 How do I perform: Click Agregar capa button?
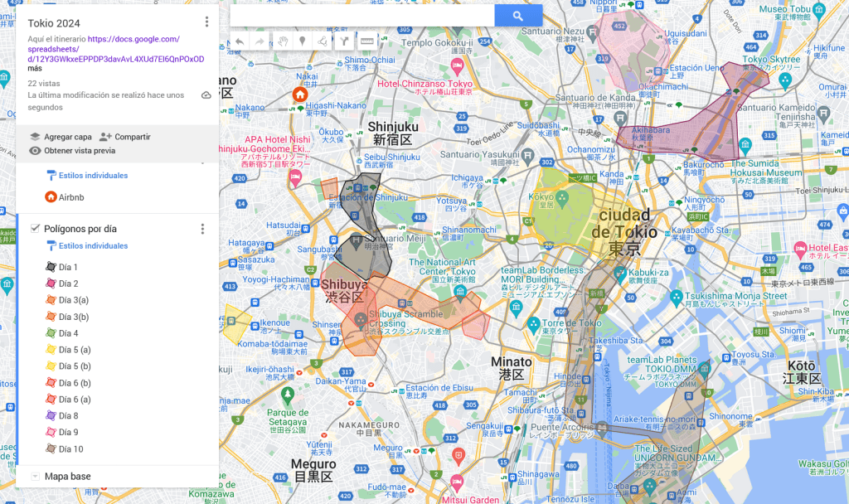click(x=60, y=137)
